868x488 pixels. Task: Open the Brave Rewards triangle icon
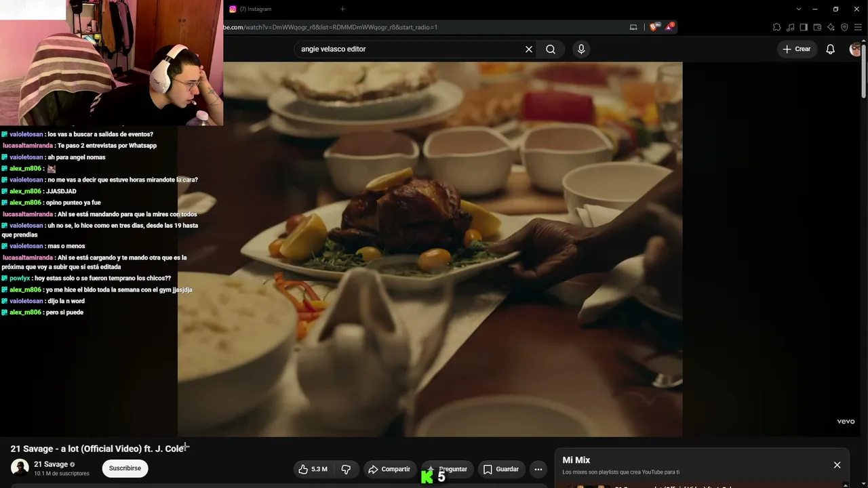tap(669, 27)
